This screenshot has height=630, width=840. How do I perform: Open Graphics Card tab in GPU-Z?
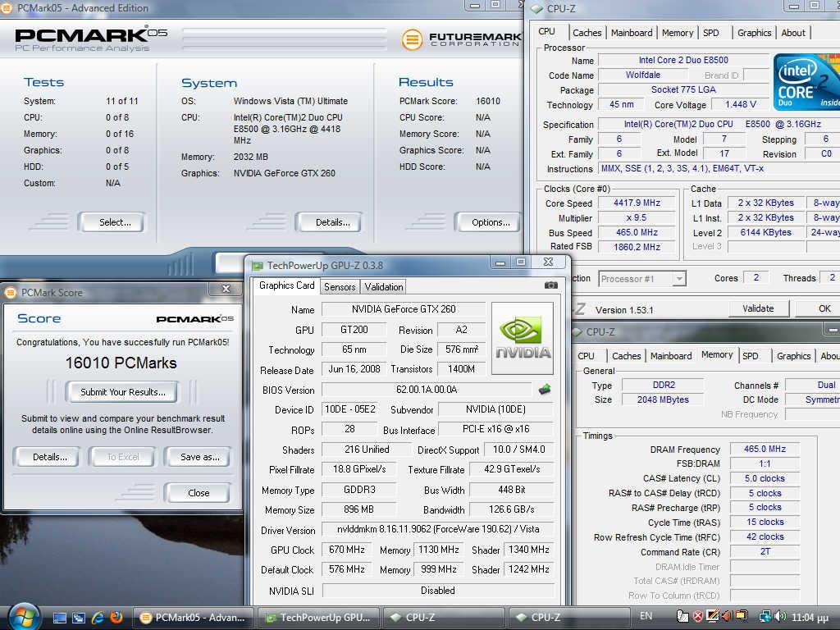286,285
